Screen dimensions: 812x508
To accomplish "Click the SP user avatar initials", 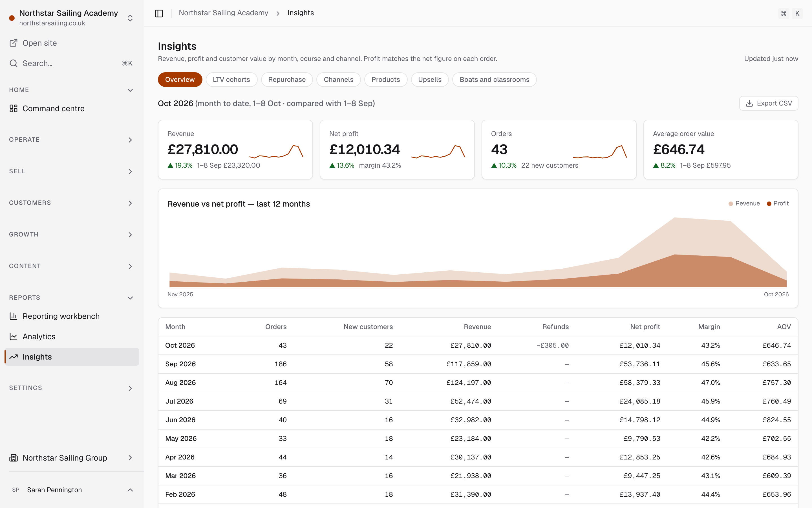I will coord(16,490).
